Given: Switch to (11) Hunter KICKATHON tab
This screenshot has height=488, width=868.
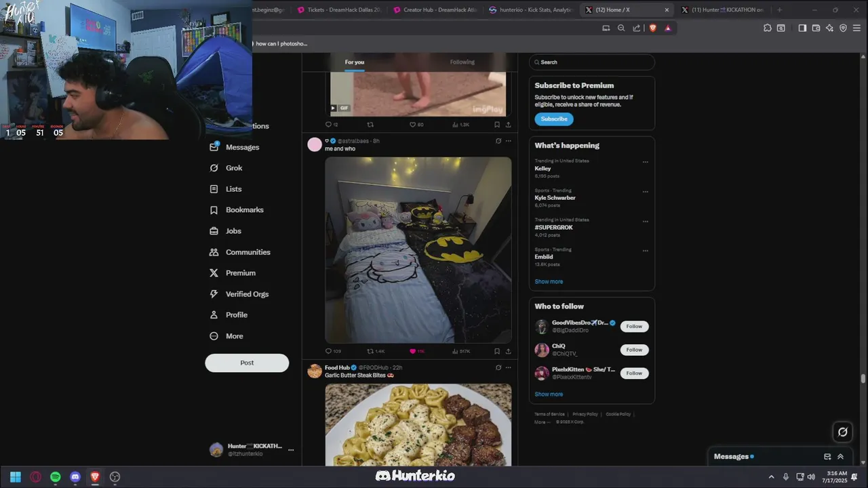Looking at the screenshot, I should coord(723,9).
